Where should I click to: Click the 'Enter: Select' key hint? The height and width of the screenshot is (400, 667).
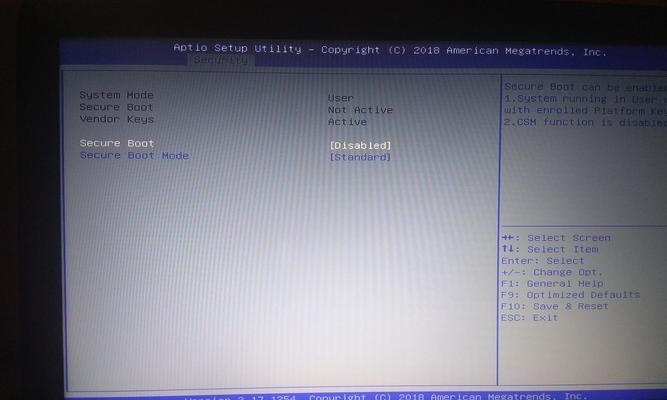(543, 260)
